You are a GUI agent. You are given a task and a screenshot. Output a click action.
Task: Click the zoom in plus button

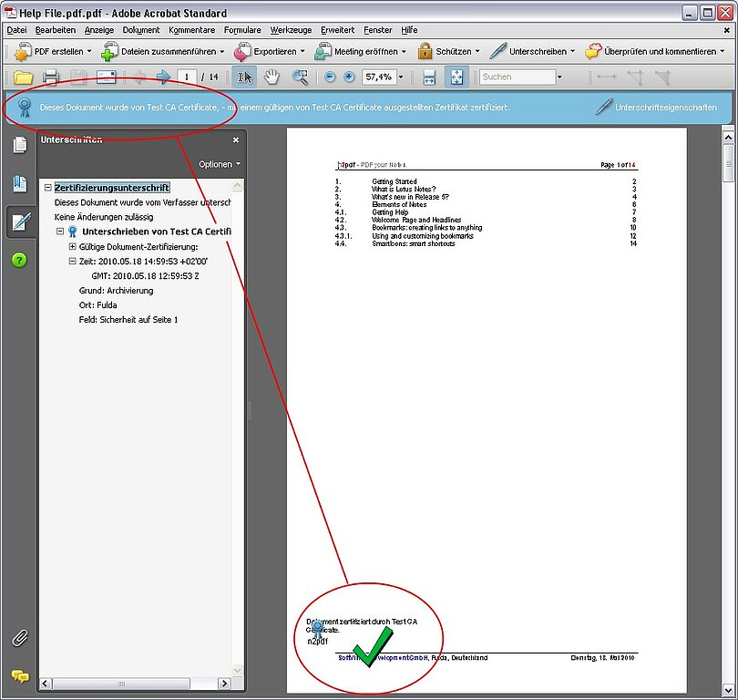pos(349,77)
